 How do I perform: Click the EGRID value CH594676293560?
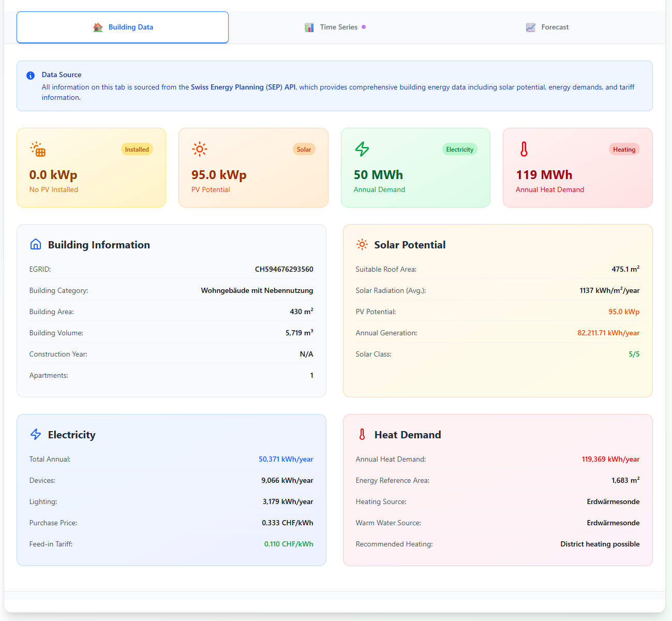284,269
